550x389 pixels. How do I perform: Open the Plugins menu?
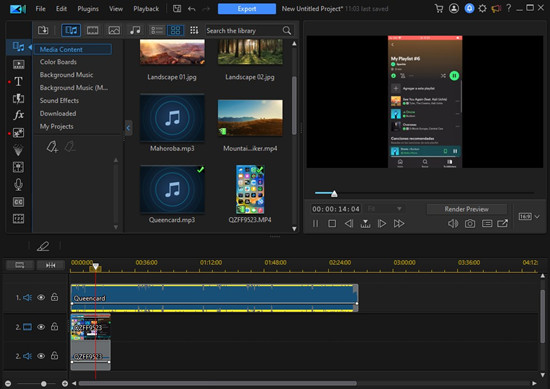[88, 9]
